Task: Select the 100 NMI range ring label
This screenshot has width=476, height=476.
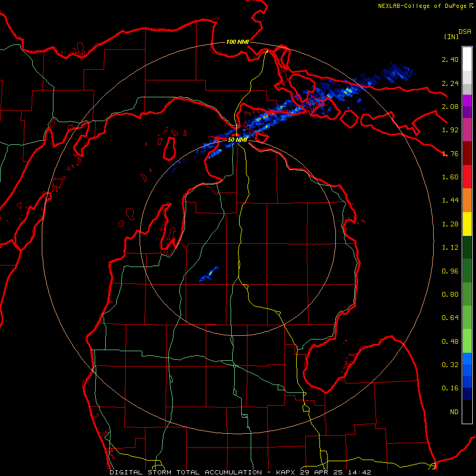Action: 237,42
